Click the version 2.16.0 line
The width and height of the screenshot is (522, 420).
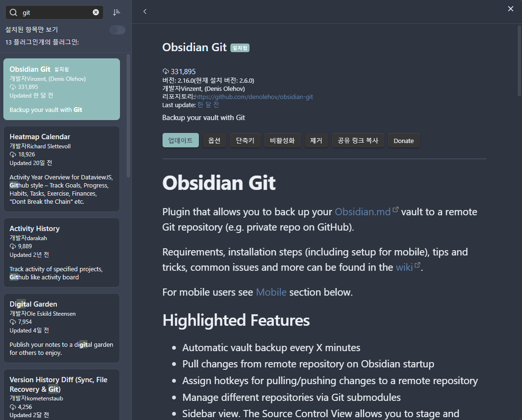208,80
